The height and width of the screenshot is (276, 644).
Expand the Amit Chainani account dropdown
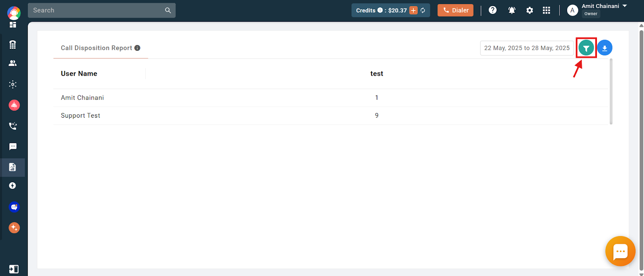click(x=625, y=6)
